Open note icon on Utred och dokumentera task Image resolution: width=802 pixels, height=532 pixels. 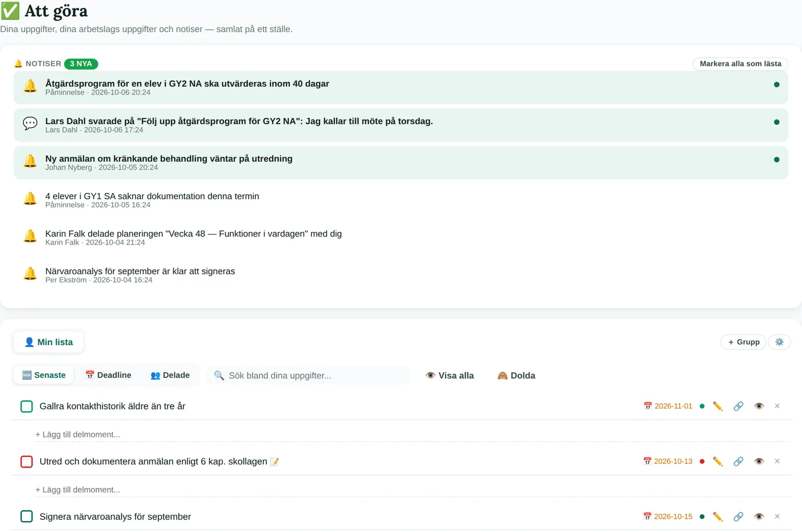(x=274, y=462)
